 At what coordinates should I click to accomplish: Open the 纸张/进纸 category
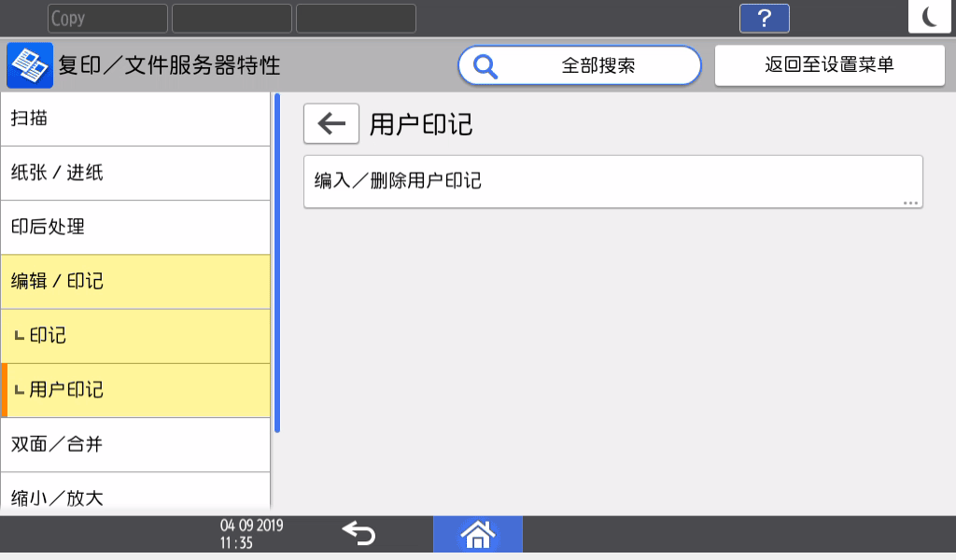tap(135, 173)
